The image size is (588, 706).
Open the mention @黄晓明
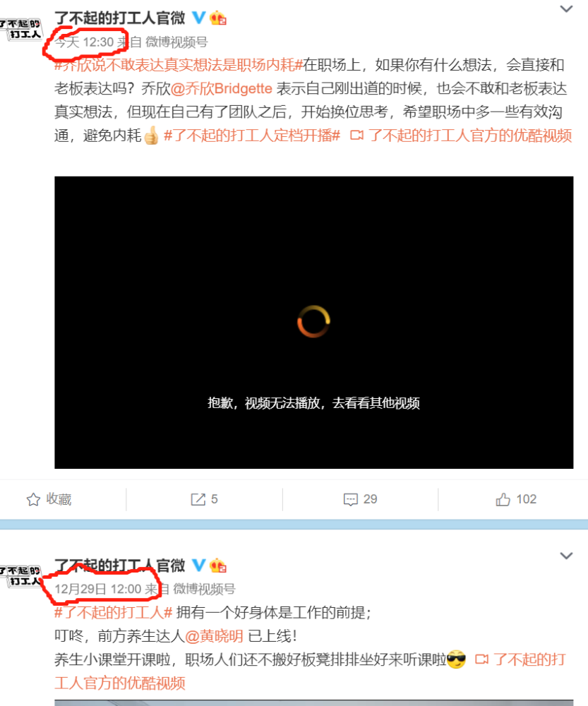point(214,636)
